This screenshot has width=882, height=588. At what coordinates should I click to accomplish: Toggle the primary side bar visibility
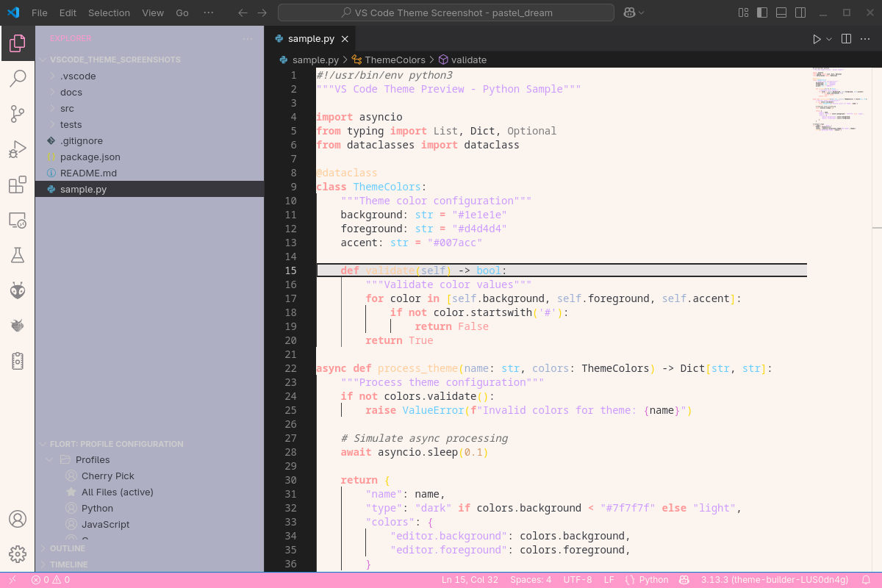click(762, 12)
